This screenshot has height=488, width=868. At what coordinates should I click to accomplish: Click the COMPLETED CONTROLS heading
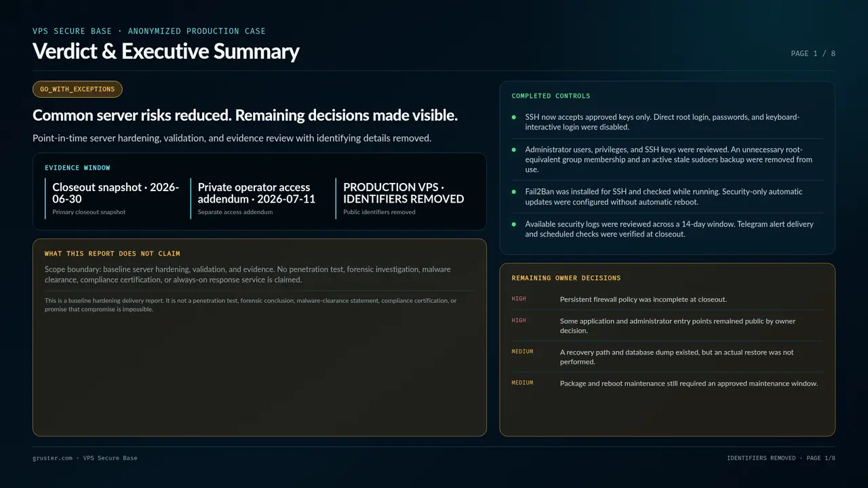551,96
